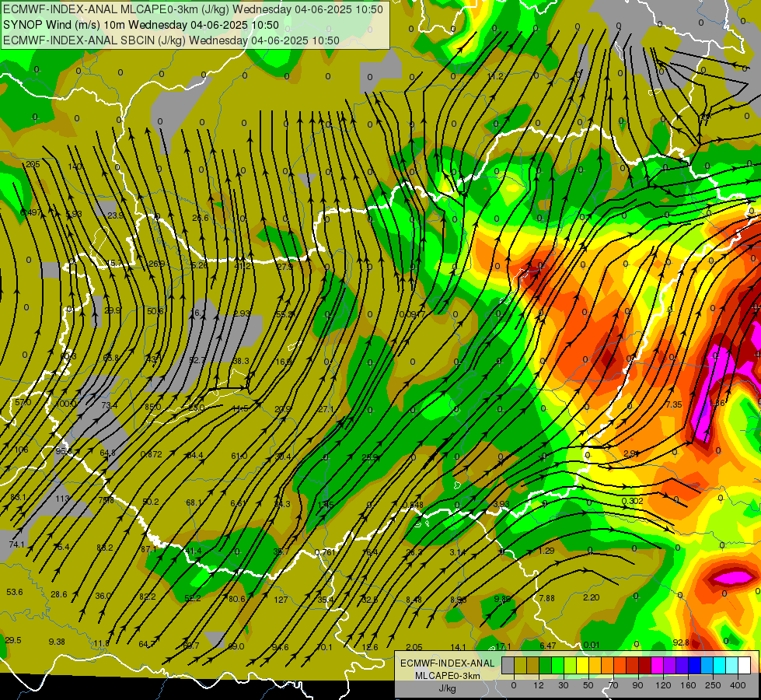Image resolution: width=761 pixels, height=700 pixels.
Task: Click the legend tick label 250
Action: click(x=713, y=685)
